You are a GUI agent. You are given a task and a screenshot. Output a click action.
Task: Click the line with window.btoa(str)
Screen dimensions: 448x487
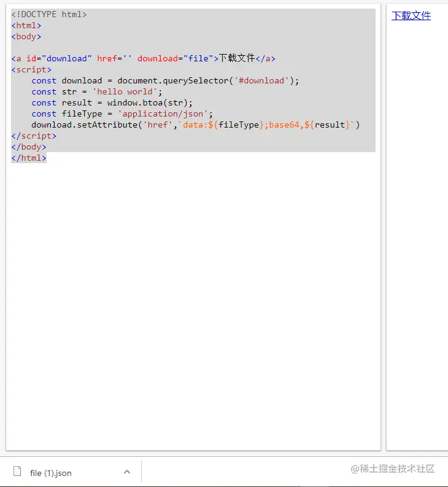point(112,103)
